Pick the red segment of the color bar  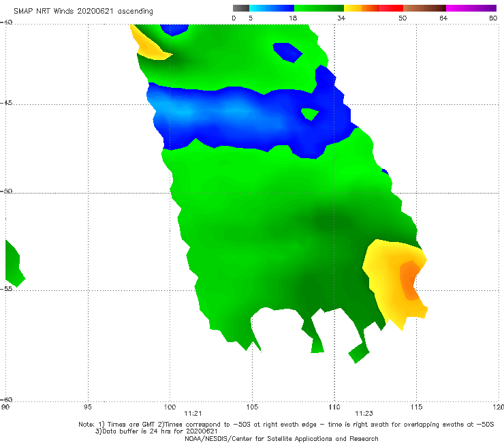391,8
